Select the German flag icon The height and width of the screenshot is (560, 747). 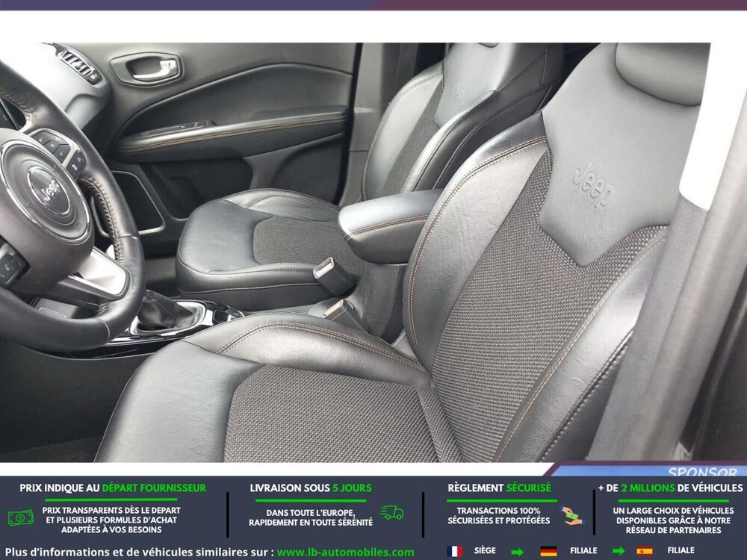pos(548,551)
